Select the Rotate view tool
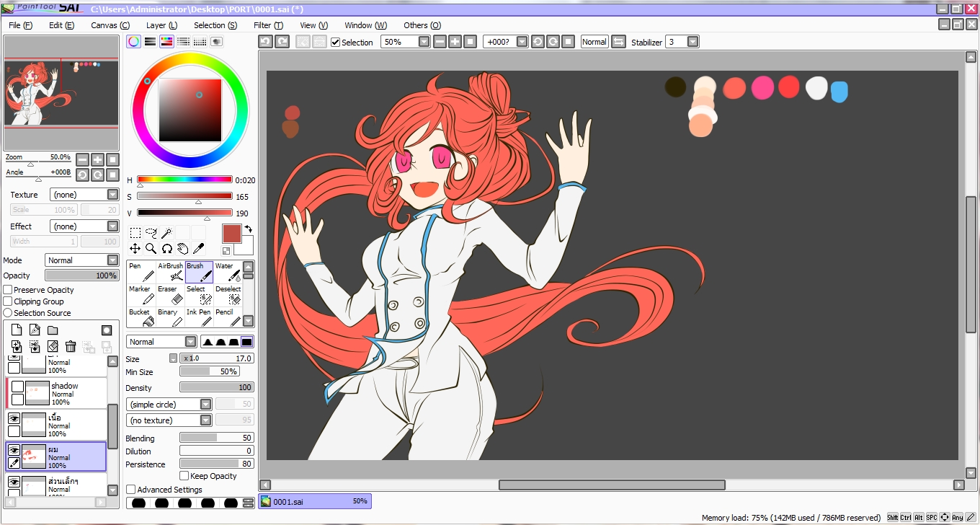The image size is (980, 525). tap(167, 249)
